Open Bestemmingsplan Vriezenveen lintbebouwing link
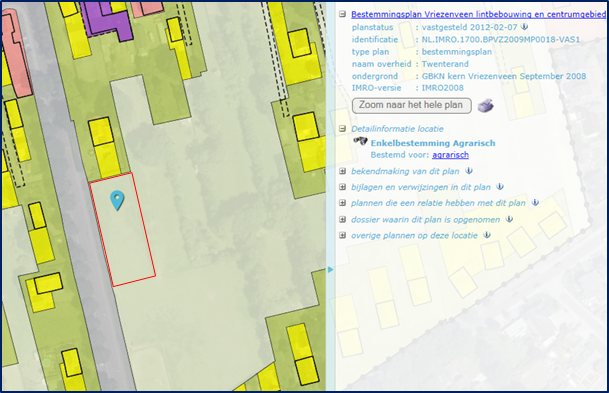The image size is (609, 393). [x=478, y=14]
